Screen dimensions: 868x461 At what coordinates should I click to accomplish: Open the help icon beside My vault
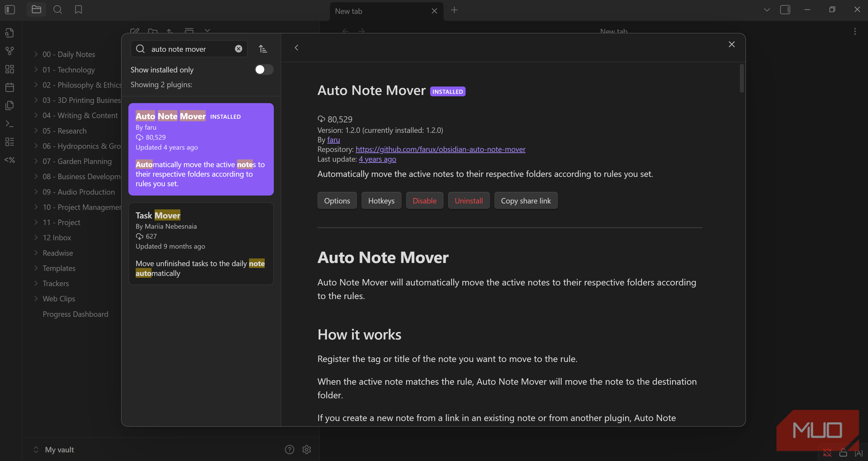click(x=289, y=450)
